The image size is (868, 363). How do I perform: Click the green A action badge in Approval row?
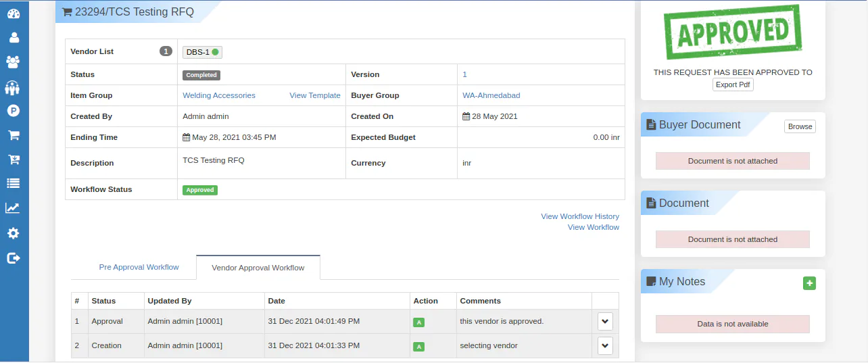click(x=419, y=322)
